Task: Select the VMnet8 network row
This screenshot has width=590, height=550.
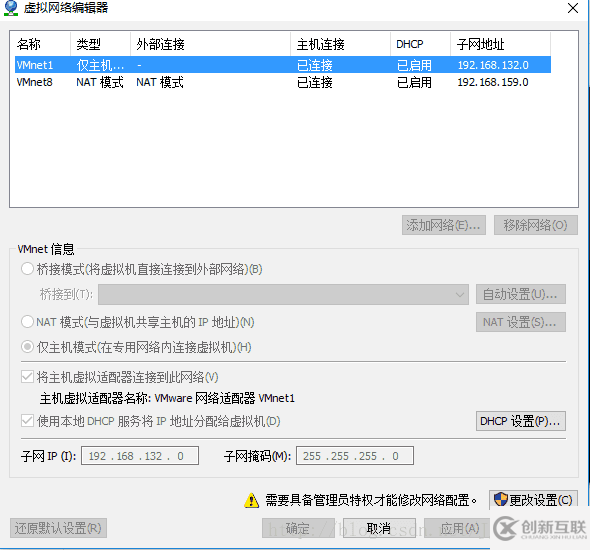Action: tap(283, 82)
